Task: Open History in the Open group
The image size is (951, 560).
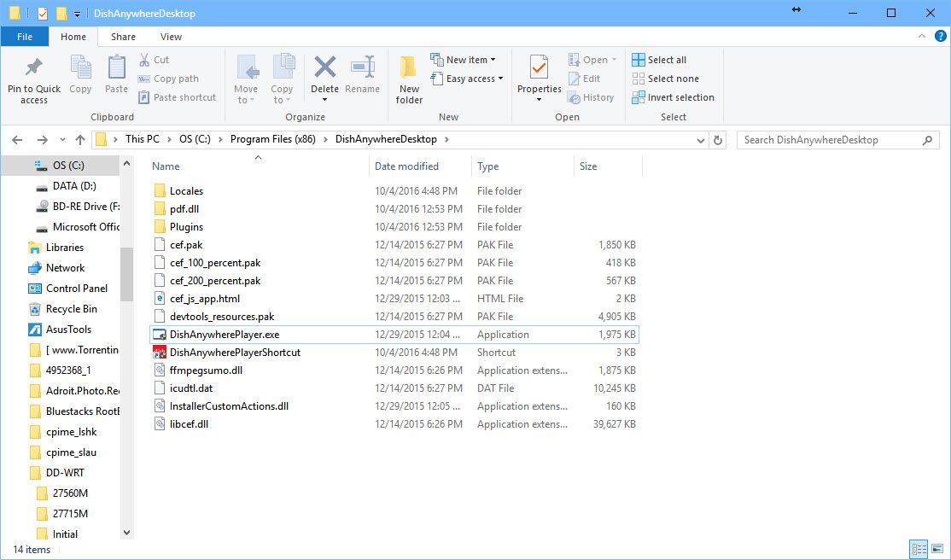Action: (x=591, y=97)
